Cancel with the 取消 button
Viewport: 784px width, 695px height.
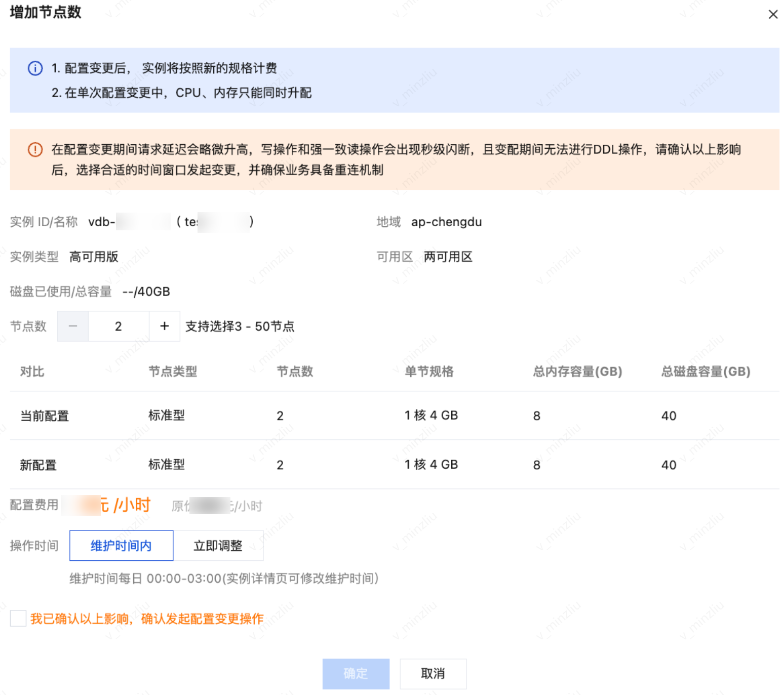[433, 674]
